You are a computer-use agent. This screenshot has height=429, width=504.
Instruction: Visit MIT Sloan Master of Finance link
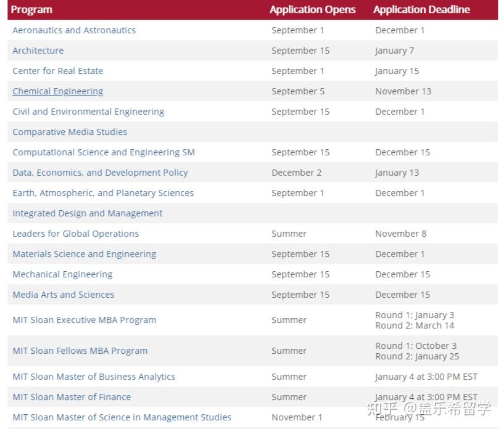(72, 397)
